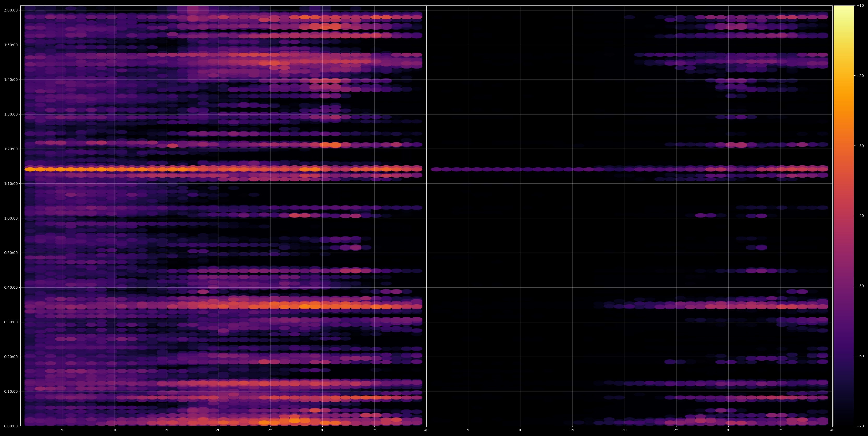This screenshot has width=868, height=436.
Task: Select the −50 colorbar value
Action: coord(860,286)
